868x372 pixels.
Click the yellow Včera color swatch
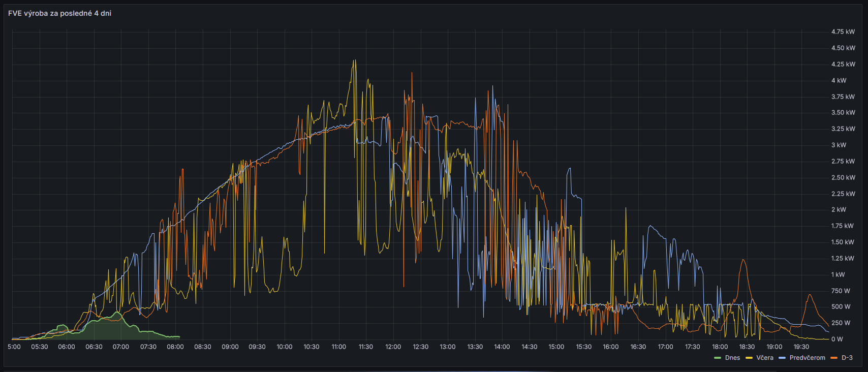(749, 358)
